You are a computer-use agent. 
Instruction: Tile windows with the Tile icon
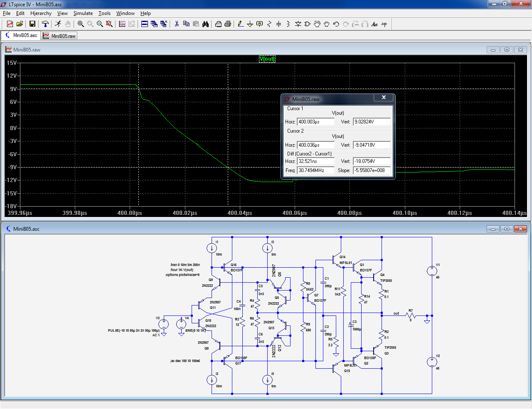coord(145,24)
